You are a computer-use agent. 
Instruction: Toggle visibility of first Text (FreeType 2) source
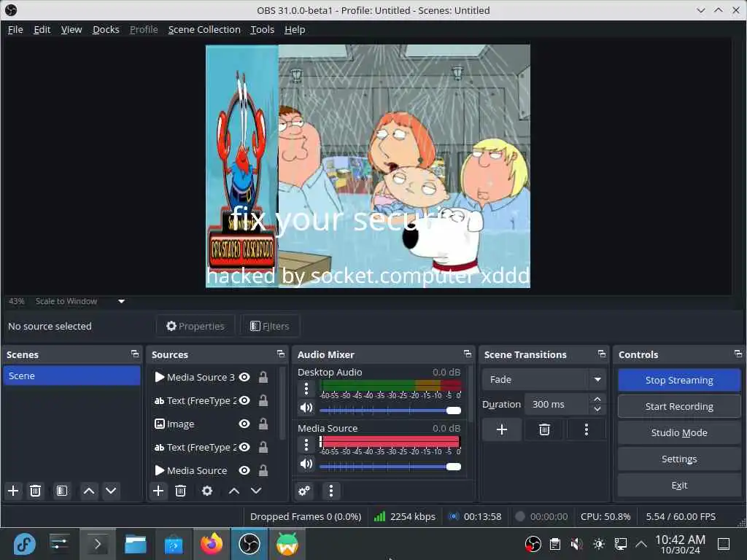244,400
